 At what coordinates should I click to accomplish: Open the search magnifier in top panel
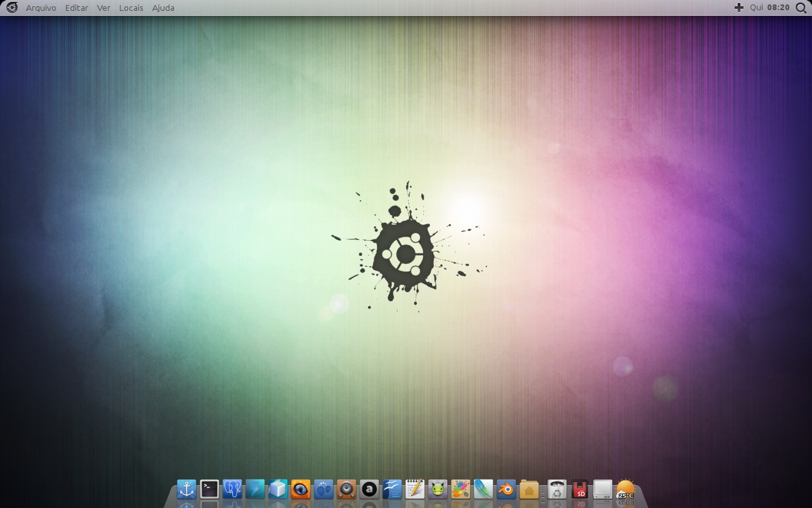[801, 8]
